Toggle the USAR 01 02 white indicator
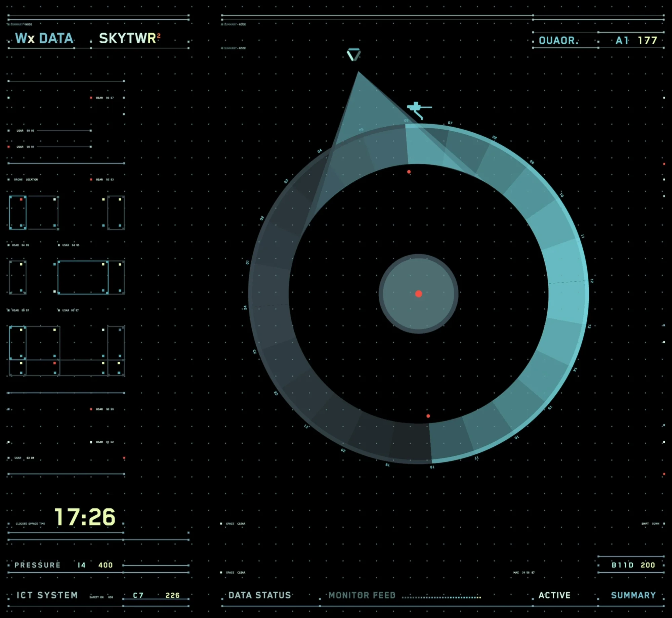 91,442
